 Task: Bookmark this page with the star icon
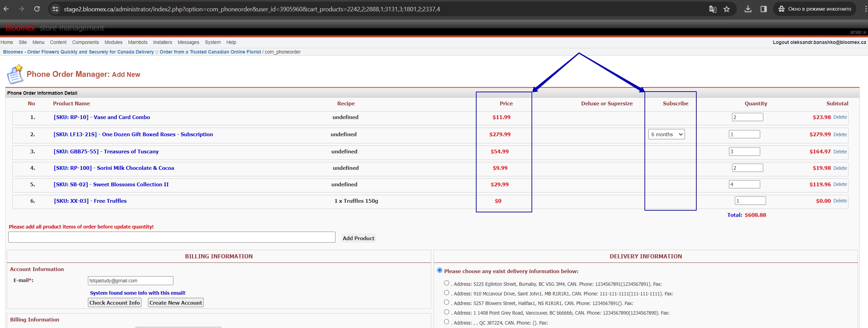click(727, 9)
